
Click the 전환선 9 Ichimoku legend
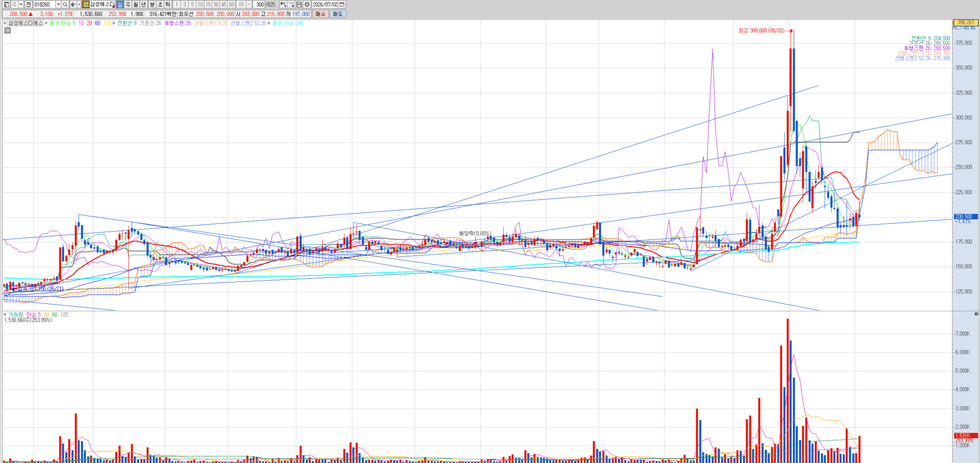pos(127,23)
